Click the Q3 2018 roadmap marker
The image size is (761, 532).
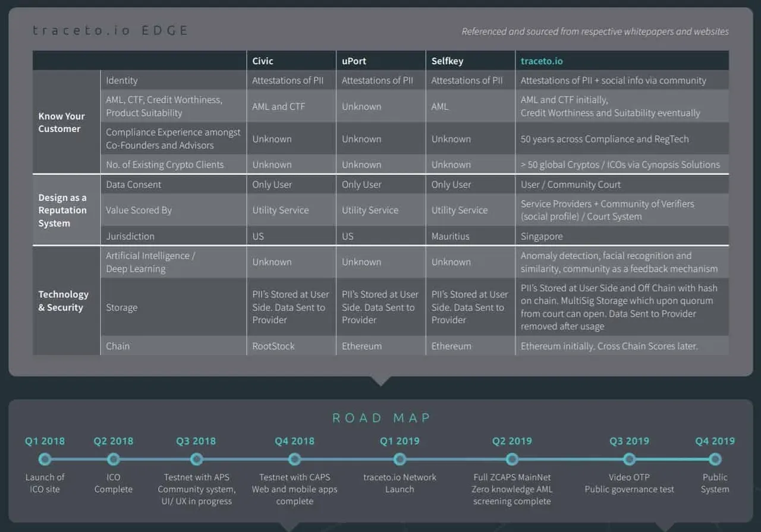click(197, 459)
